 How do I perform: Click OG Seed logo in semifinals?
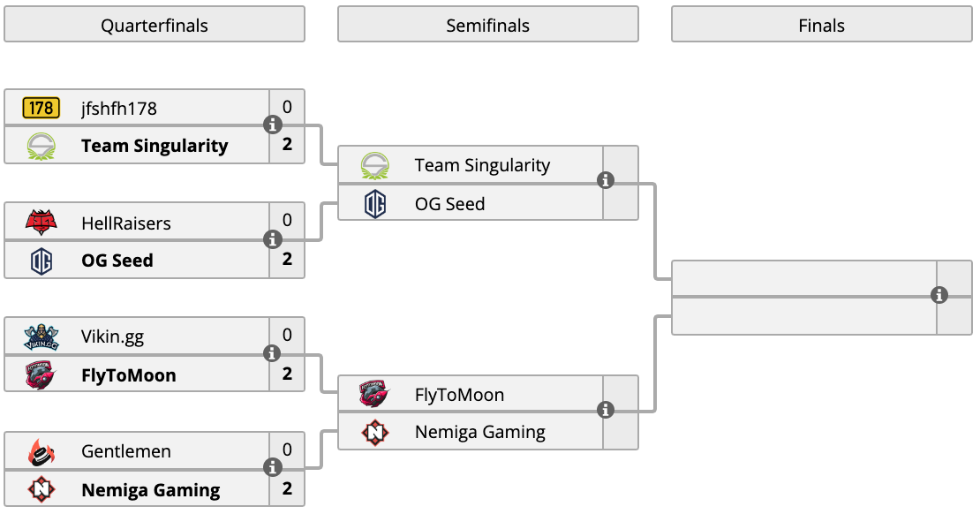tap(375, 204)
